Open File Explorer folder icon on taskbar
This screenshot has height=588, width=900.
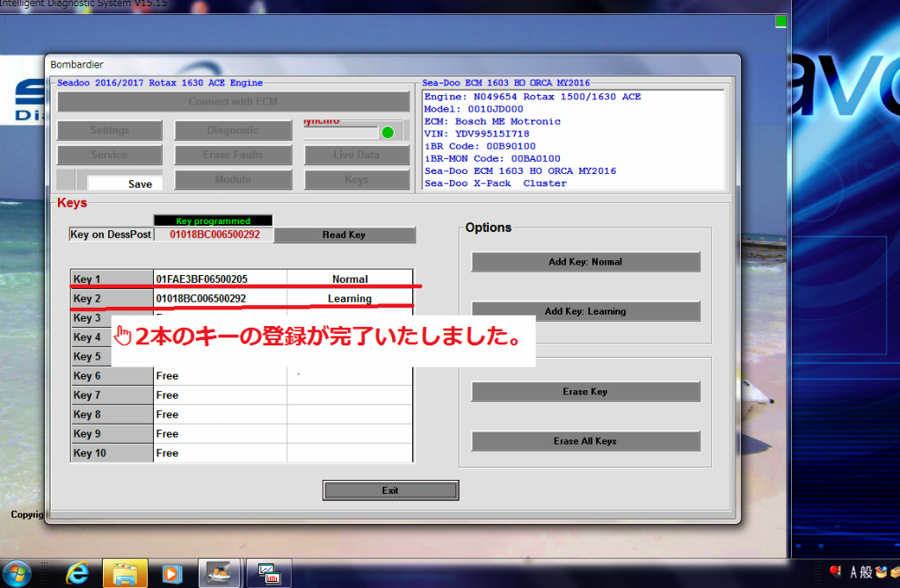click(125, 574)
